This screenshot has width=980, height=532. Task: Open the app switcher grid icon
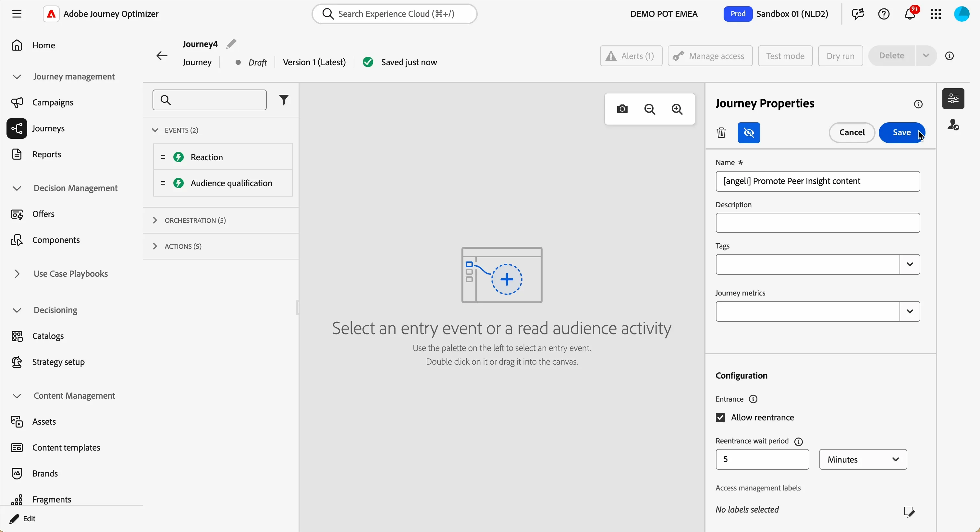(936, 14)
